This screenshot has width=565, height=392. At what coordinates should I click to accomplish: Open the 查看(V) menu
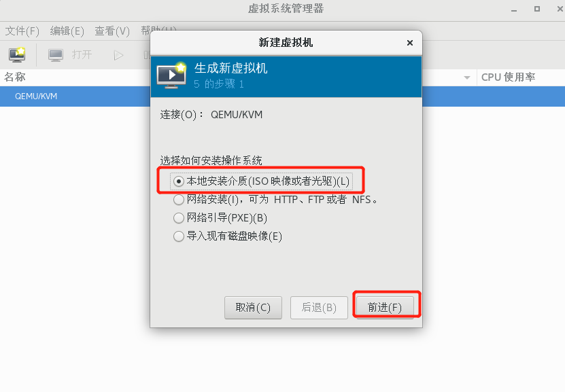[x=112, y=31]
